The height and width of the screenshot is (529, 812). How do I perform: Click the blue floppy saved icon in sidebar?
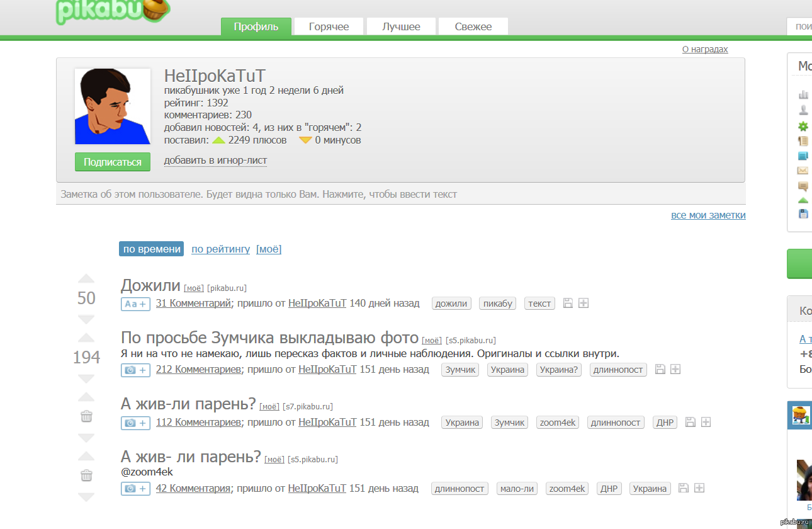803,214
